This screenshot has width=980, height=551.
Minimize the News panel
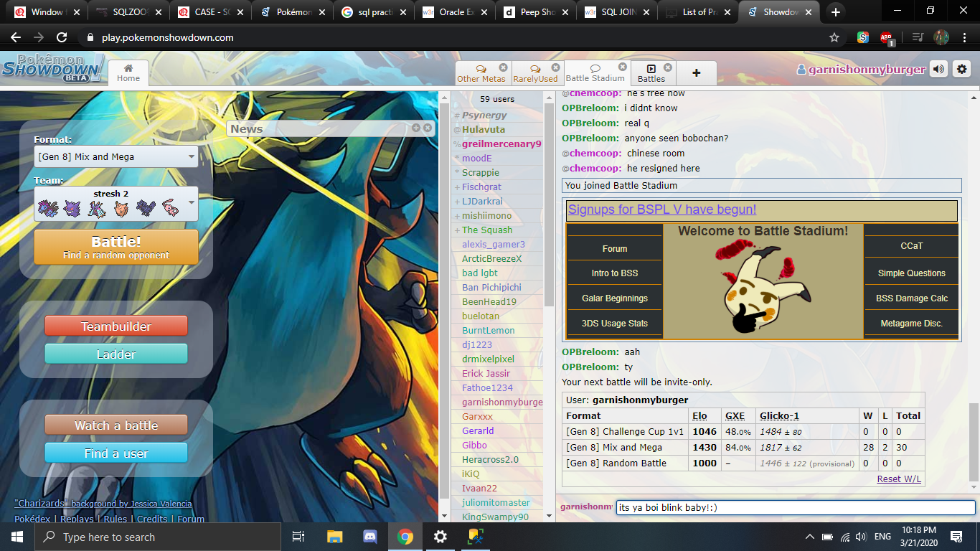[x=416, y=128]
